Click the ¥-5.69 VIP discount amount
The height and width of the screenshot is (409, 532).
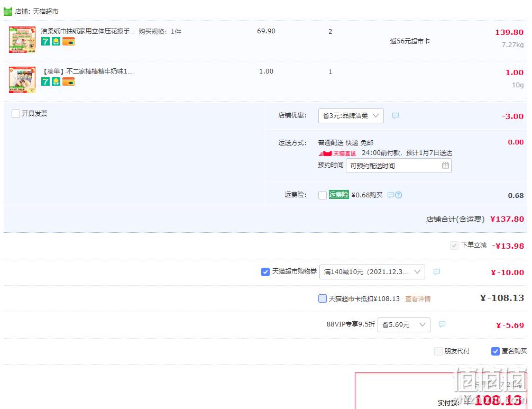[x=510, y=325]
